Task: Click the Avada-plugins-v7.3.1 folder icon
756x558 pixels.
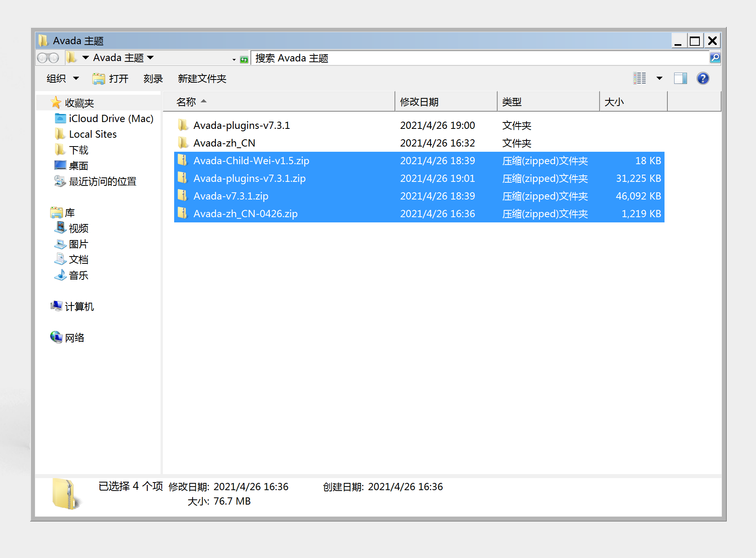Action: coord(183,125)
